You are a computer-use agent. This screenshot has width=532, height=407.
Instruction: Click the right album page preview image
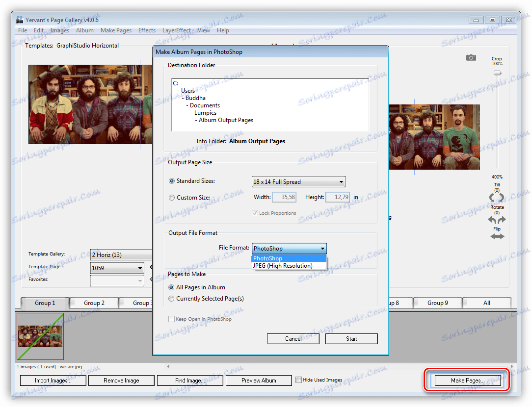434,137
